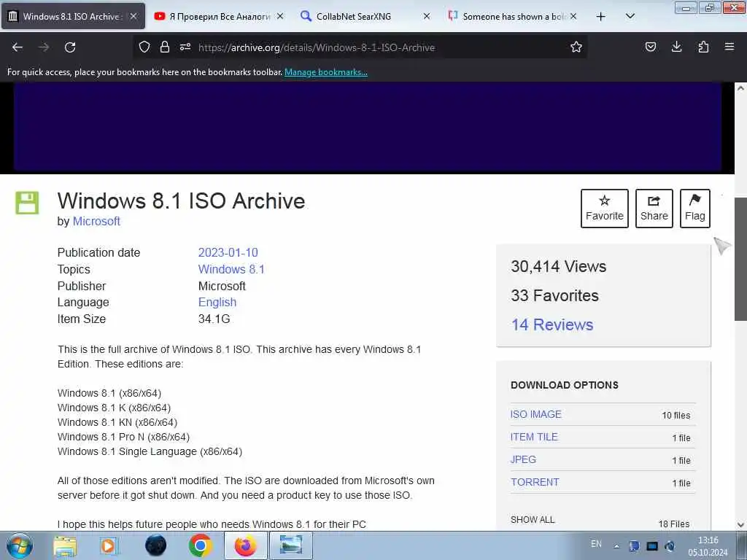Select "Windows 8.1 Pro N (x86/x64)" line
Viewport: 747px width, 560px height.
click(123, 437)
